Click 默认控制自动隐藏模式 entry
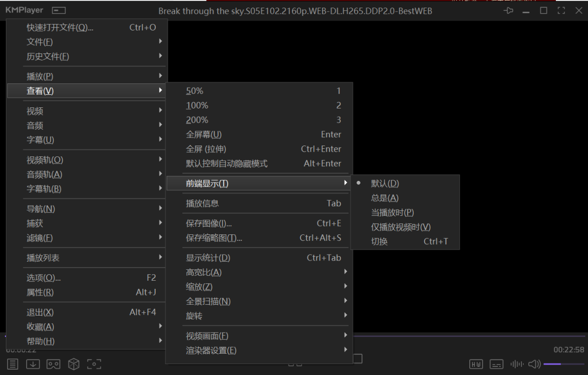Screen dimensions: 588x375 pos(259,164)
